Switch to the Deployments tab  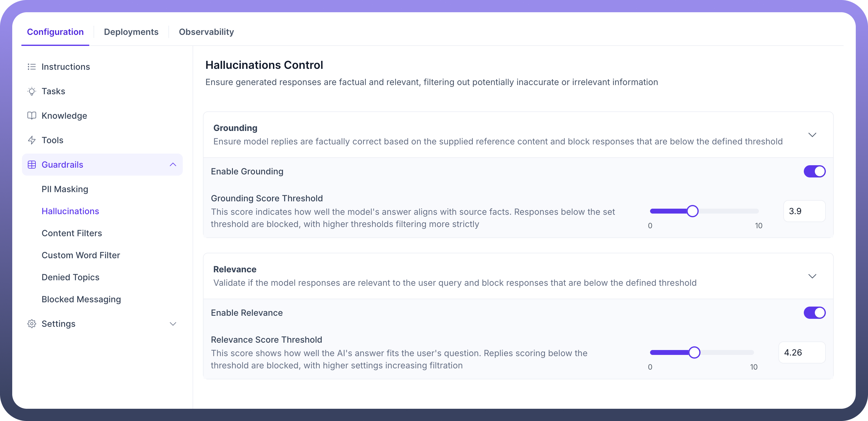point(131,32)
